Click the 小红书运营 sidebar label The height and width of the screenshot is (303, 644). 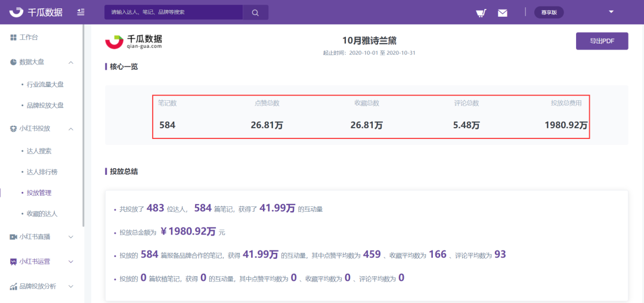click(x=35, y=261)
